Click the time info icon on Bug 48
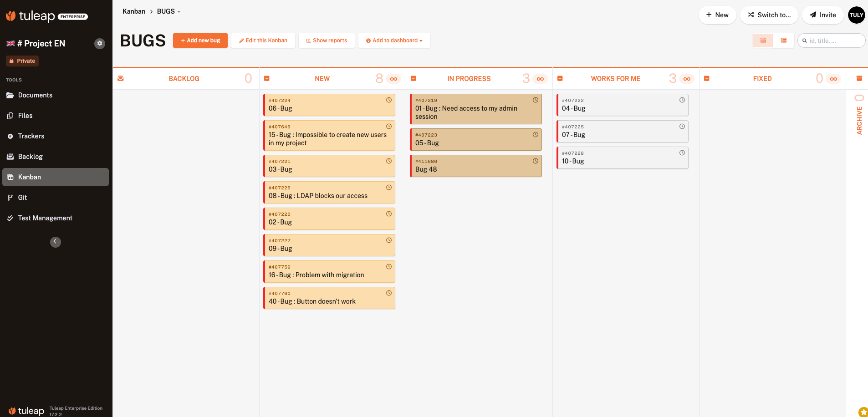The width and height of the screenshot is (868, 417). point(536,161)
